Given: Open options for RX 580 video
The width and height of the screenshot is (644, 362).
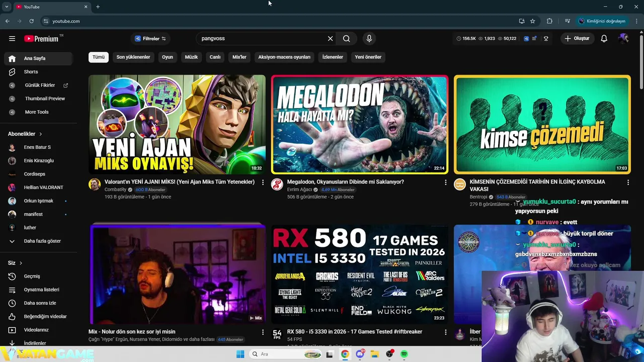Looking at the screenshot, I should (x=445, y=332).
